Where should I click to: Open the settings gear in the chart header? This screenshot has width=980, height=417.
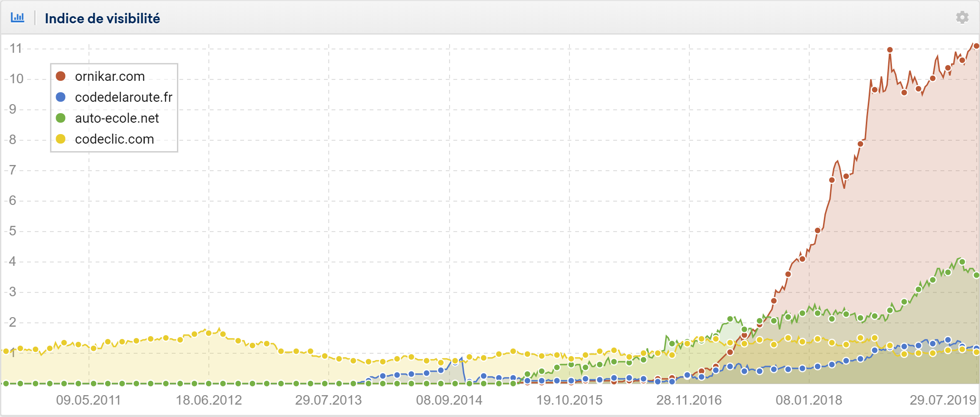962,18
